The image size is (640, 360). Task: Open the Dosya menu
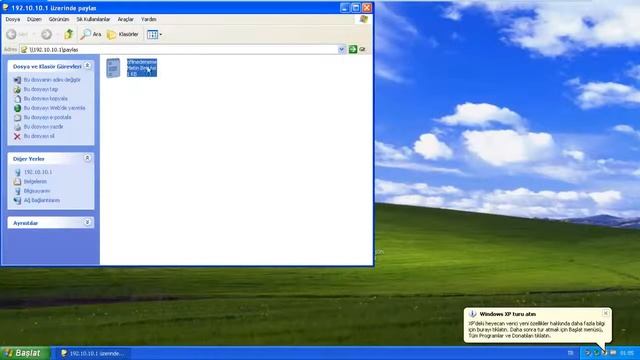[13, 19]
